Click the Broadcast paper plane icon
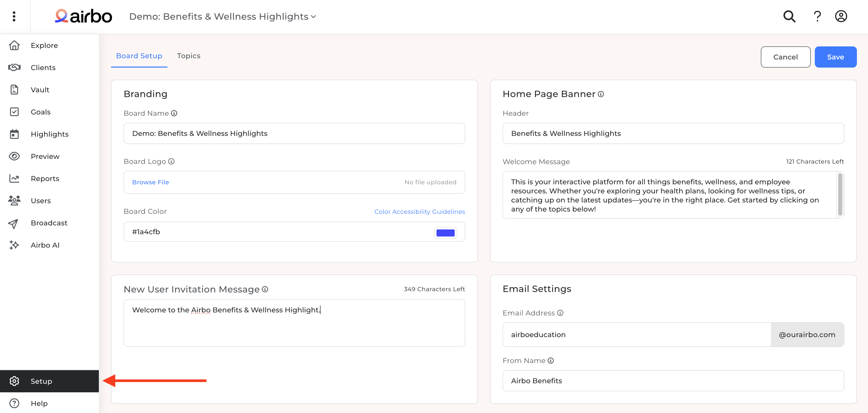Viewport: 868px width, 413px height. [x=13, y=223]
